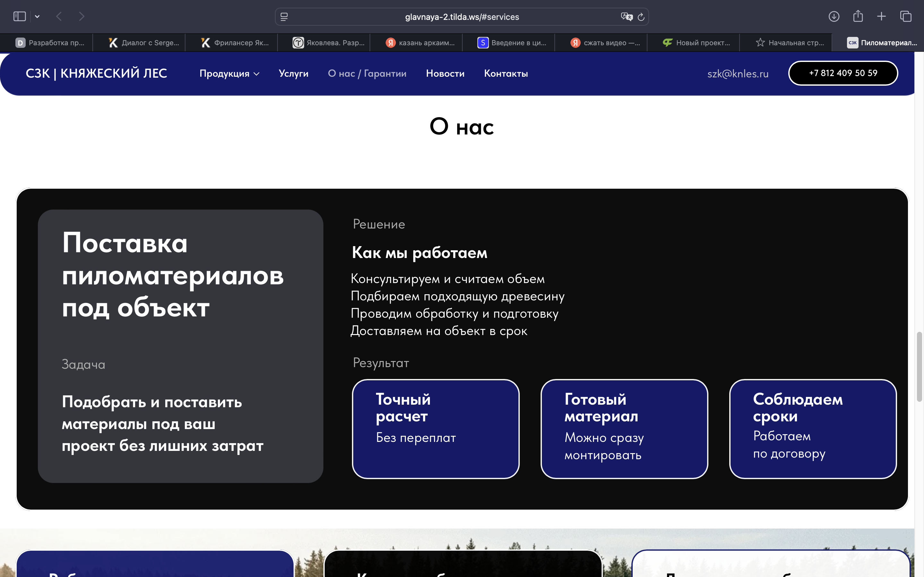The image size is (924, 577).
Task: Click the 'Результат' label
Action: click(381, 363)
